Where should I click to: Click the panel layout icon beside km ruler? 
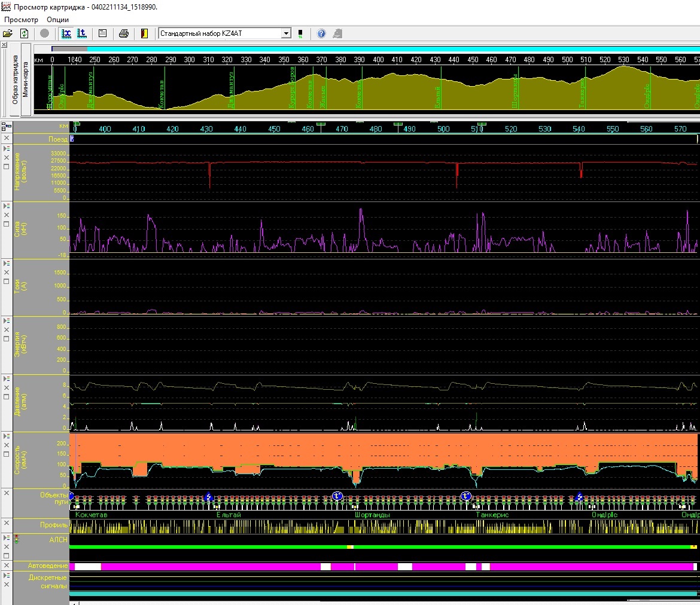[x=6, y=127]
